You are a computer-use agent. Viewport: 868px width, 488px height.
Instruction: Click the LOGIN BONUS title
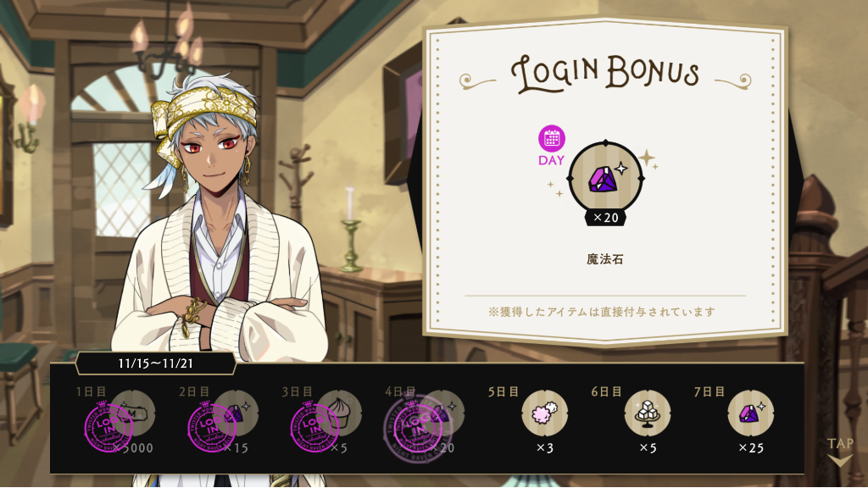pos(604,73)
